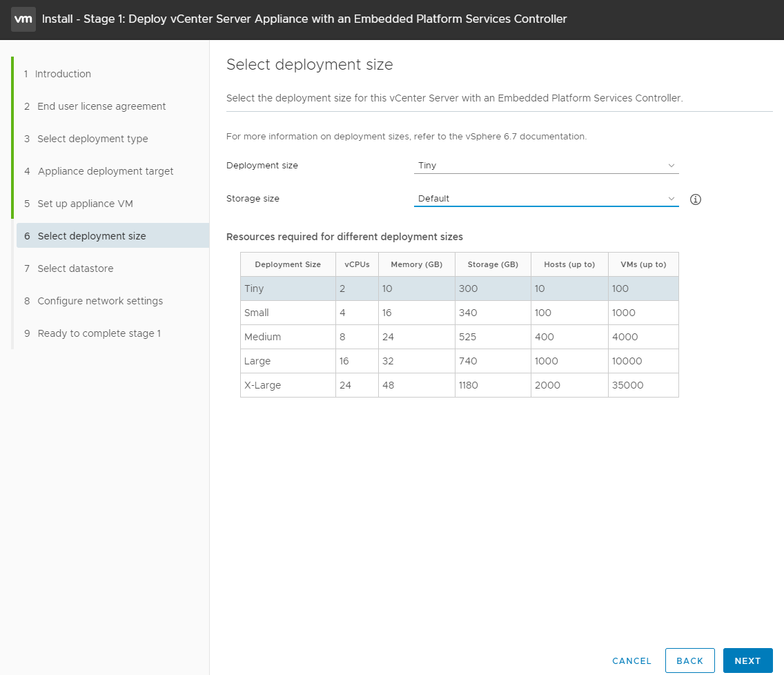
Task: Click memory value 32 for Large
Action: [x=388, y=361]
